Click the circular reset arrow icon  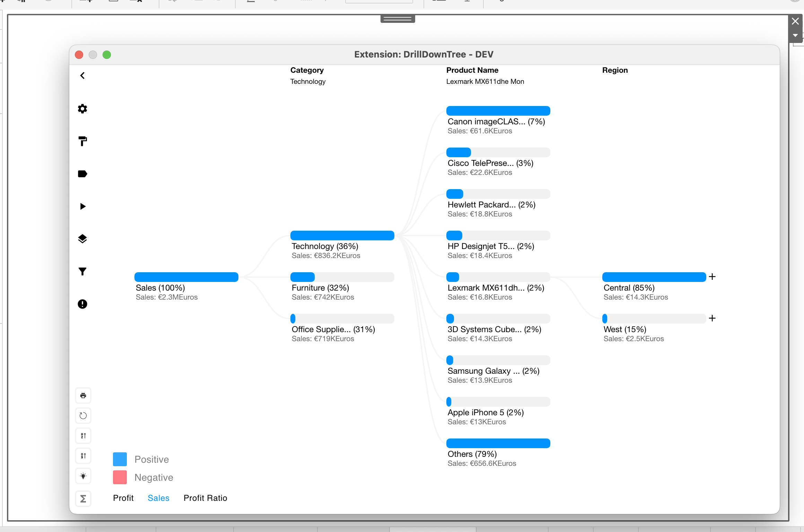(83, 416)
